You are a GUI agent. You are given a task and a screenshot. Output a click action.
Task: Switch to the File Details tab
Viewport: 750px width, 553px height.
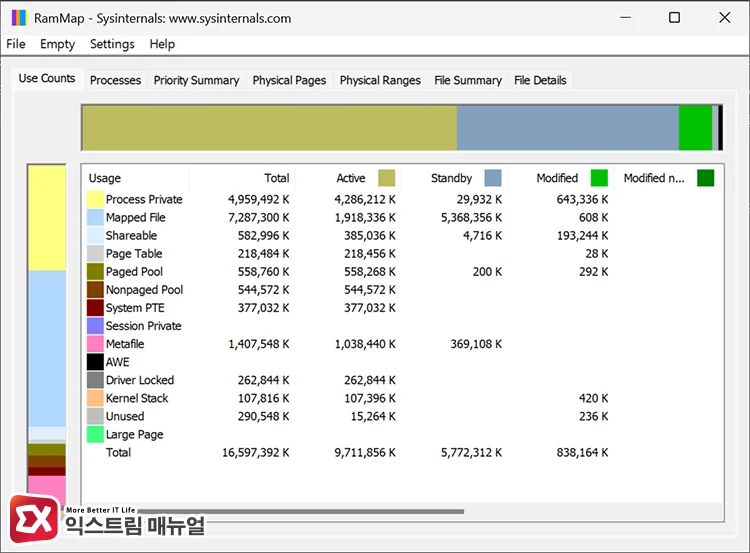click(x=540, y=80)
